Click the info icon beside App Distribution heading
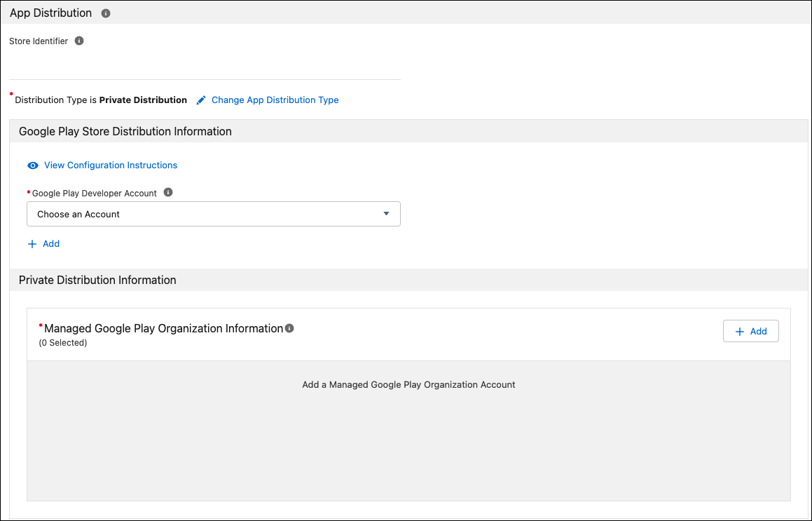812x521 pixels. 105,13
